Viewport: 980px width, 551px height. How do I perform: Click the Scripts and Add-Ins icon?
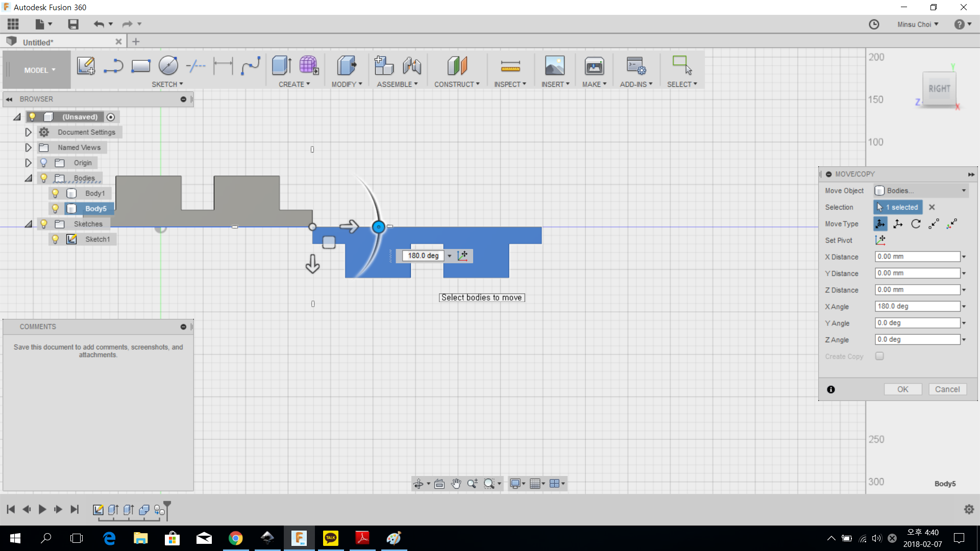(636, 66)
